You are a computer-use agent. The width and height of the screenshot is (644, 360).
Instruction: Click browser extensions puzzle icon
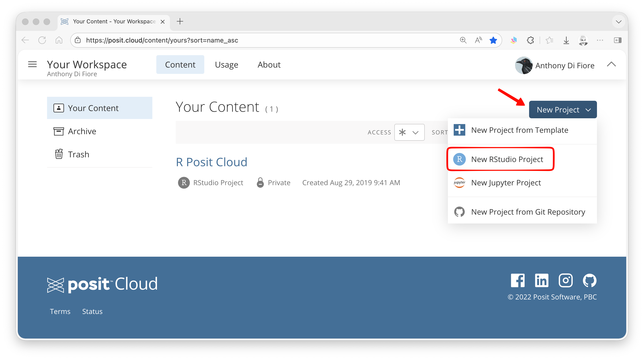click(x=530, y=40)
